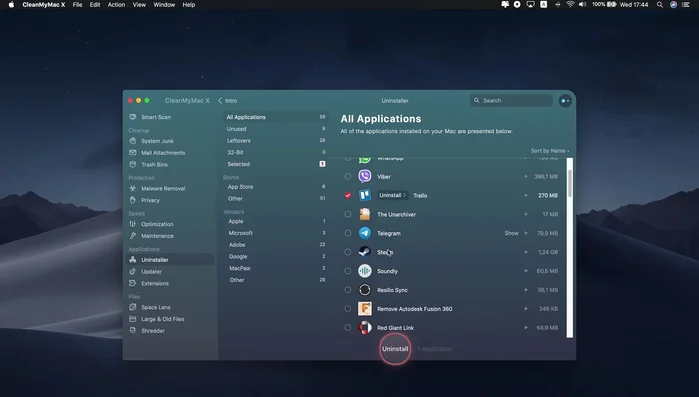
Task: Select The Unarchiver checkbox
Action: pos(348,214)
